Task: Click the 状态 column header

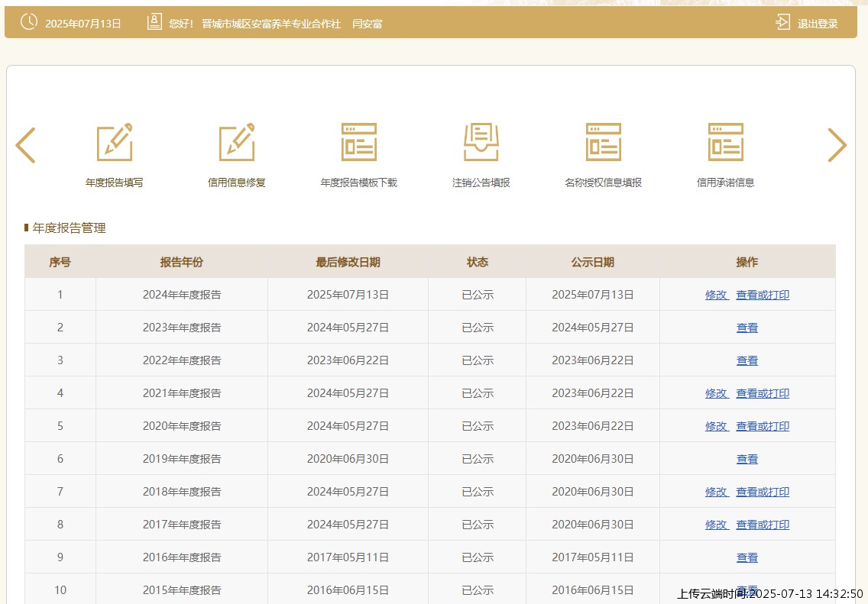Action: click(x=478, y=262)
